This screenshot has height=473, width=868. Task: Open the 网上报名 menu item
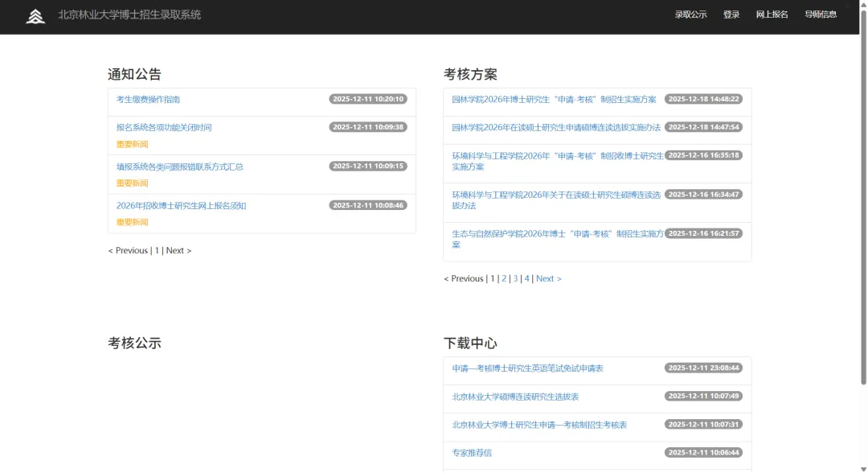772,14
